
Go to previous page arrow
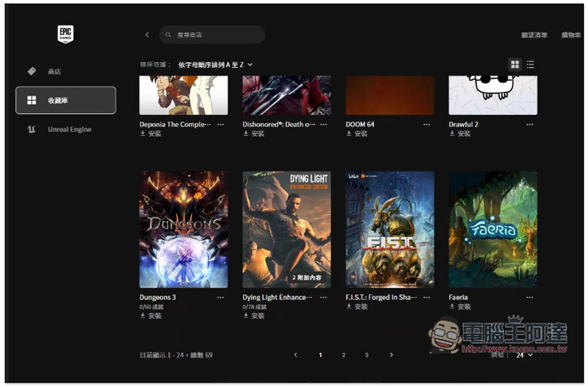pos(296,355)
